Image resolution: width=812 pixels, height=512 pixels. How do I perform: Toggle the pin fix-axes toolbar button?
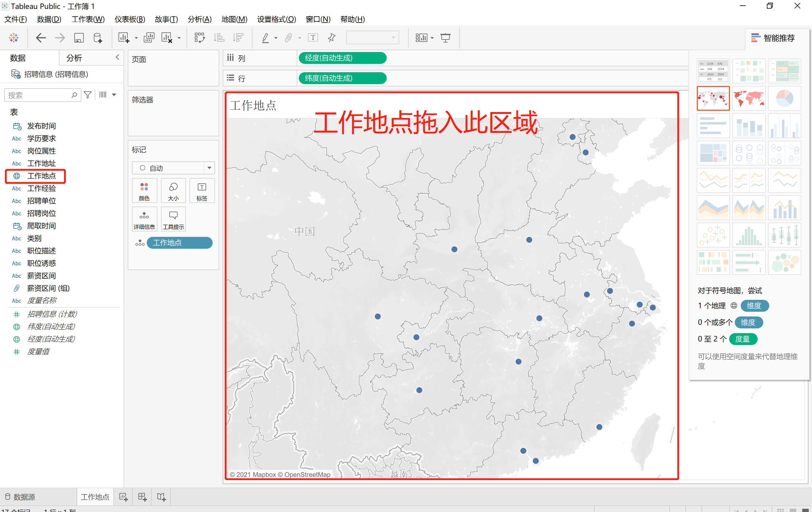(x=332, y=38)
